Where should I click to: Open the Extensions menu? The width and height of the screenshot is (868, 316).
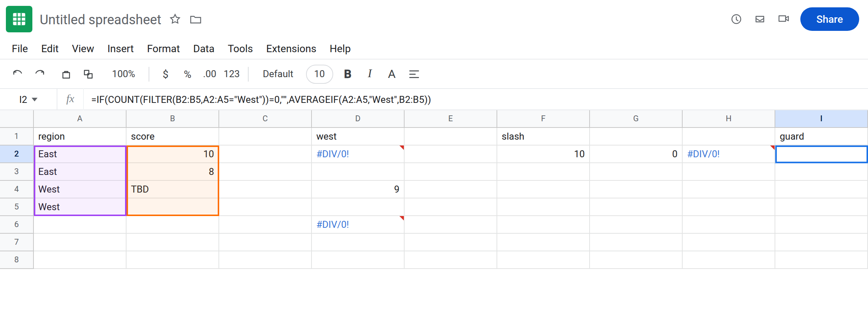pos(291,49)
